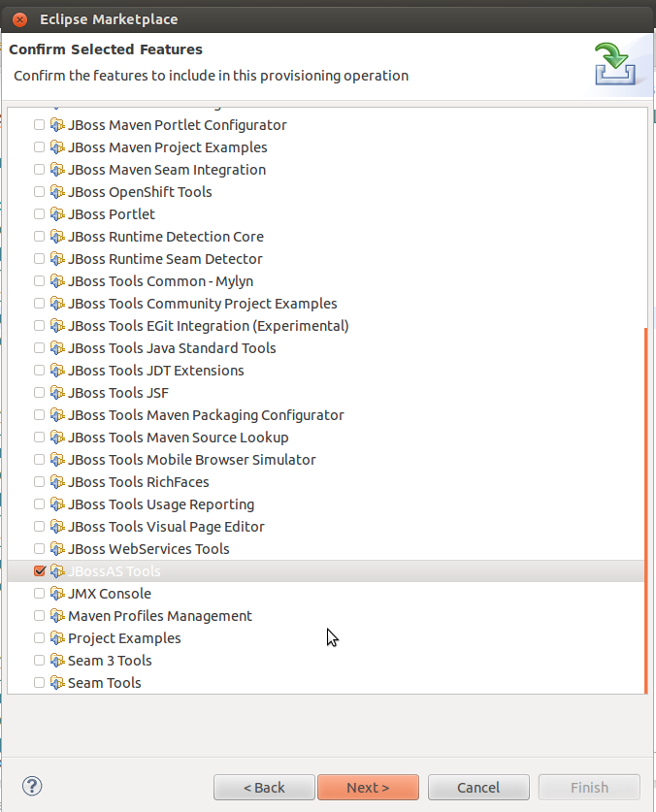The width and height of the screenshot is (656, 812).
Task: Select JBoss Tools Visual Page Editor text
Action: 166,526
